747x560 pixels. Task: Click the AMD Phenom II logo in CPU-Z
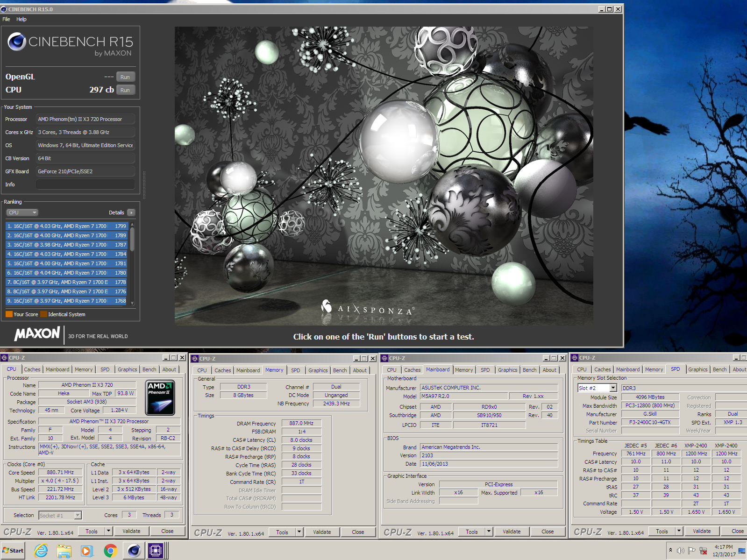click(160, 397)
